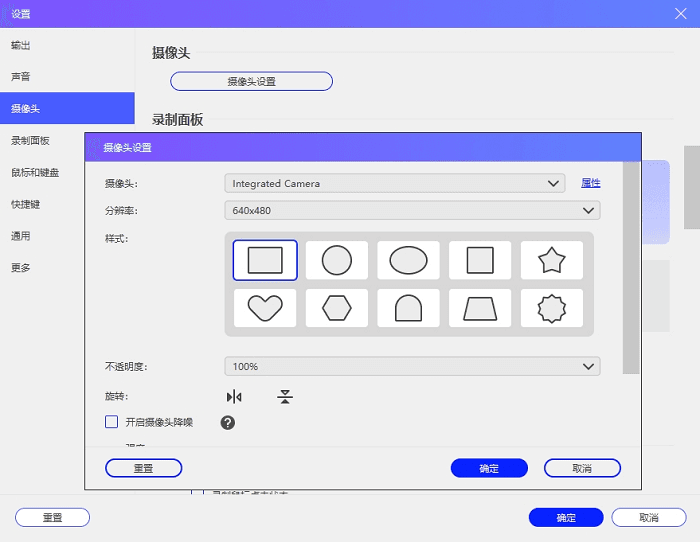Select the circle camera shape style
The width and height of the screenshot is (700, 542).
[337, 260]
